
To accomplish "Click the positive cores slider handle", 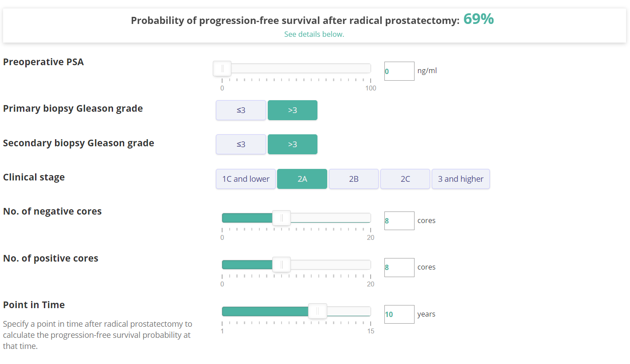I will click(x=282, y=264).
